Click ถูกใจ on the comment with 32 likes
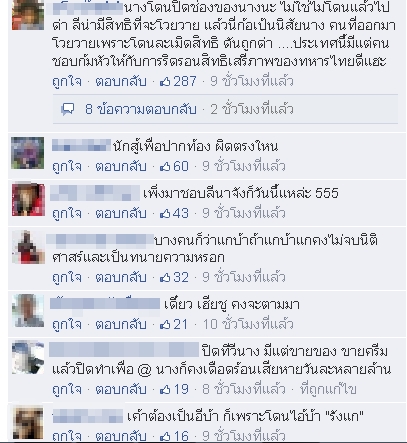Viewport: 407px width, 443px height. [x=67, y=277]
